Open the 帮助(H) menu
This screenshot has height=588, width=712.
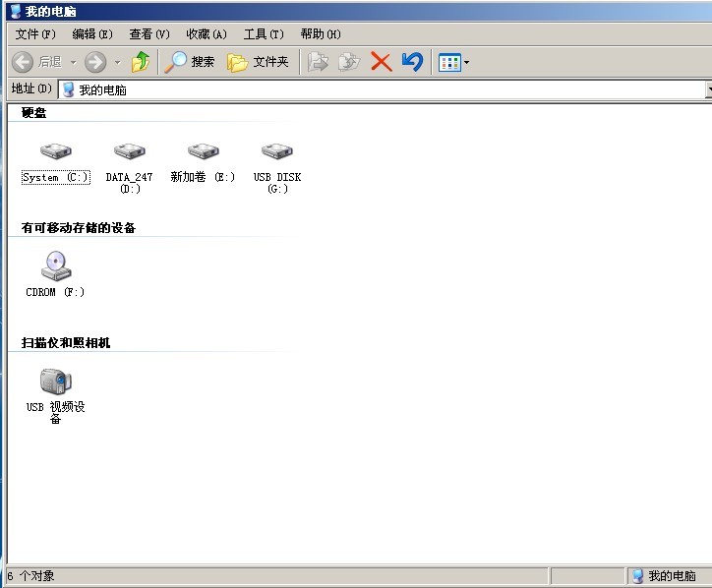(x=321, y=34)
